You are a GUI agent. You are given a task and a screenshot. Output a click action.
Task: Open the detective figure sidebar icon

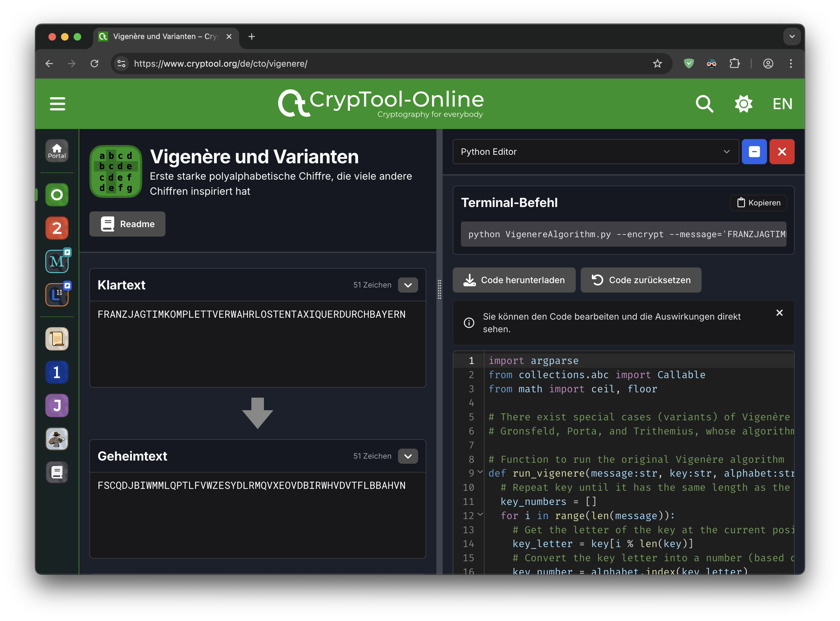tap(57, 439)
